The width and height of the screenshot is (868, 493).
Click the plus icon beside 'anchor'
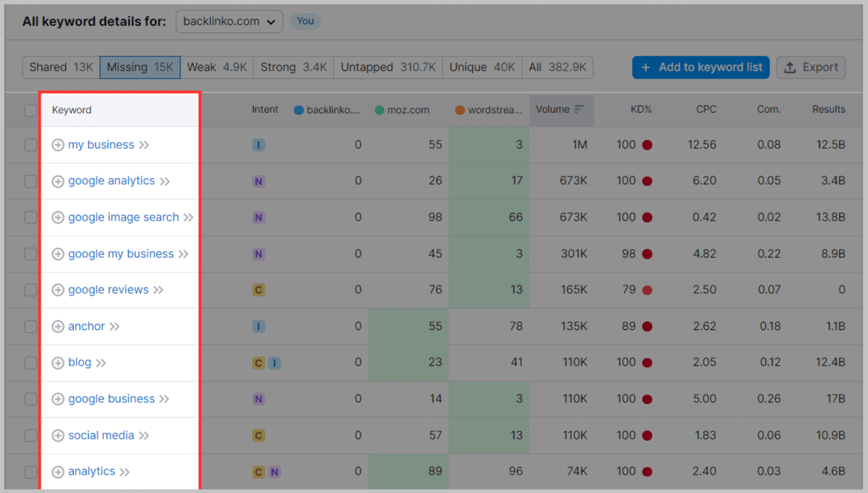[58, 326]
